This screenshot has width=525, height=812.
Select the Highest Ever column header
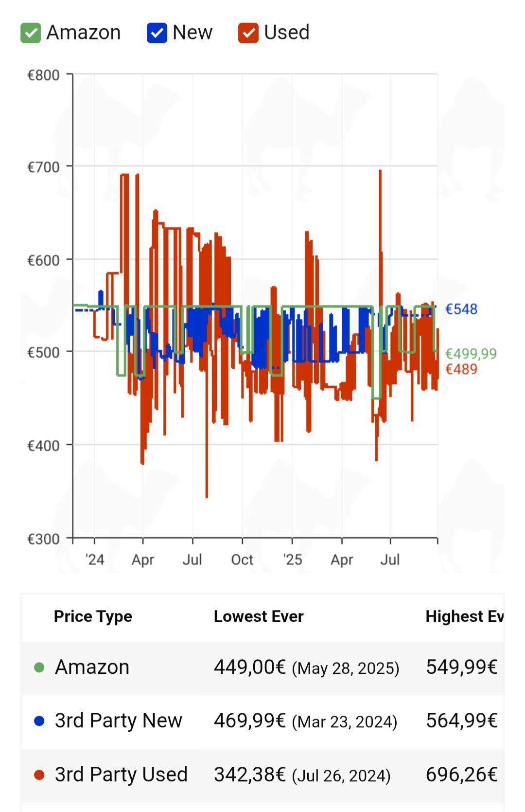pyautogui.click(x=464, y=616)
